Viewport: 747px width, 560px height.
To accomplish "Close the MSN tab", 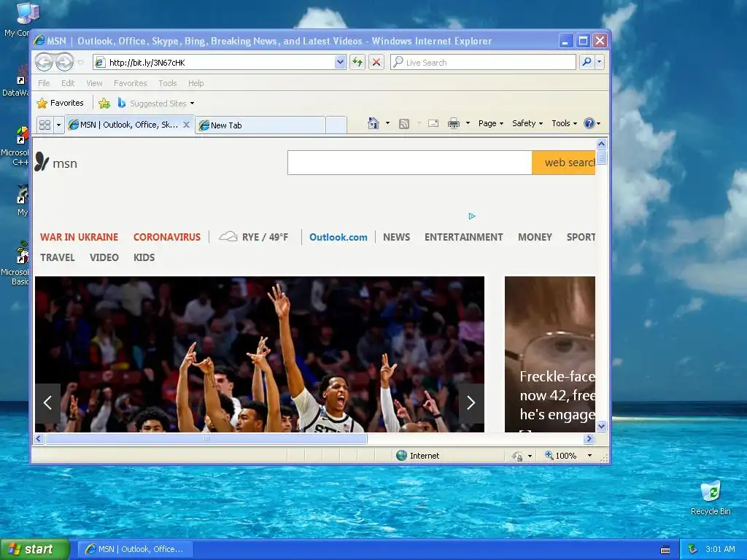I will 186,125.
